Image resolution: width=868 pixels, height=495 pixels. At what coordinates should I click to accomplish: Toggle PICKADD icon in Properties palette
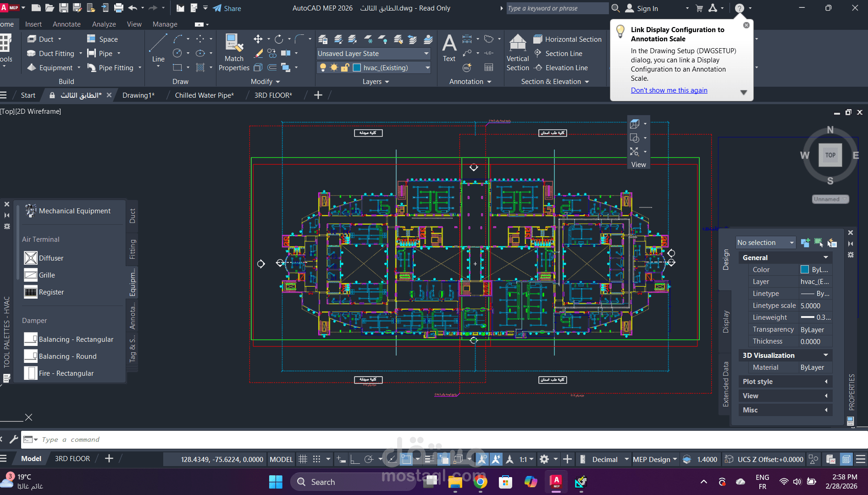(x=805, y=243)
